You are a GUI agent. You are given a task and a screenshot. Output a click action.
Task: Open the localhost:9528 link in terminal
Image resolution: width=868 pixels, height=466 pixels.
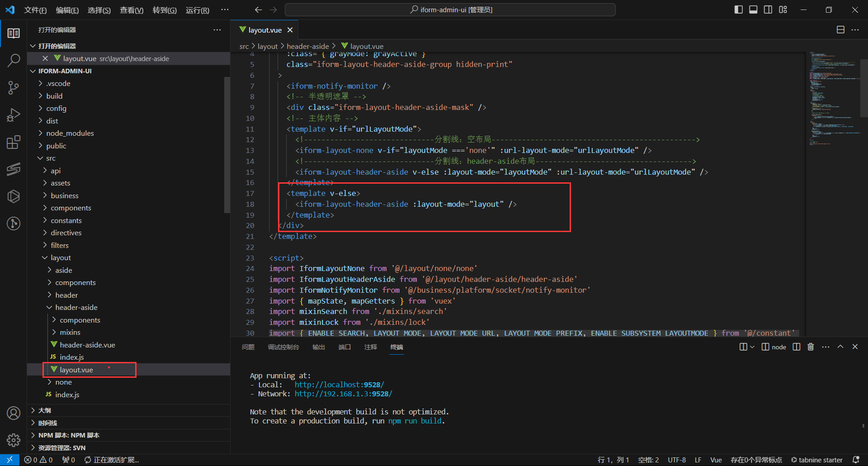coord(339,385)
